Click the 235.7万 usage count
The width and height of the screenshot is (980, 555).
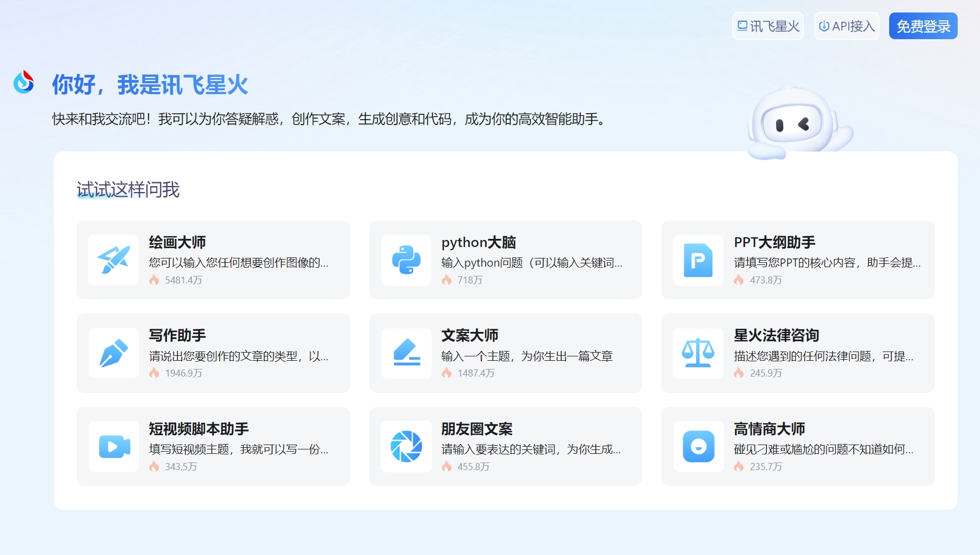(766, 467)
